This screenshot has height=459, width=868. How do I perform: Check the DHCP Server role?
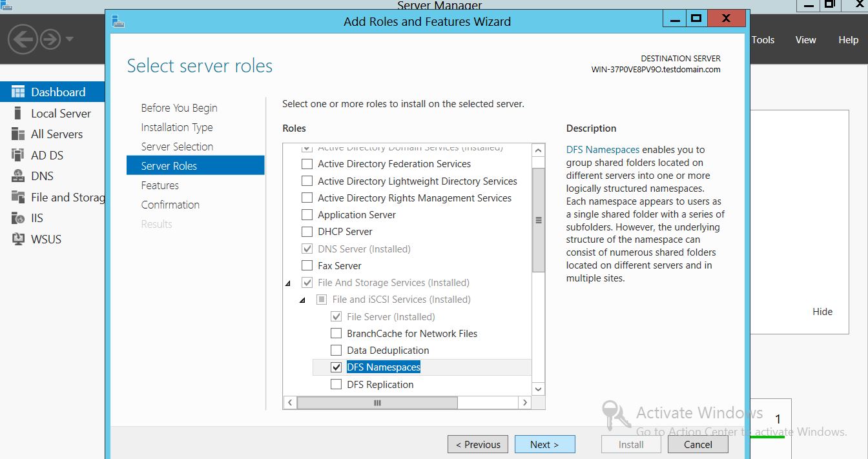[307, 232]
